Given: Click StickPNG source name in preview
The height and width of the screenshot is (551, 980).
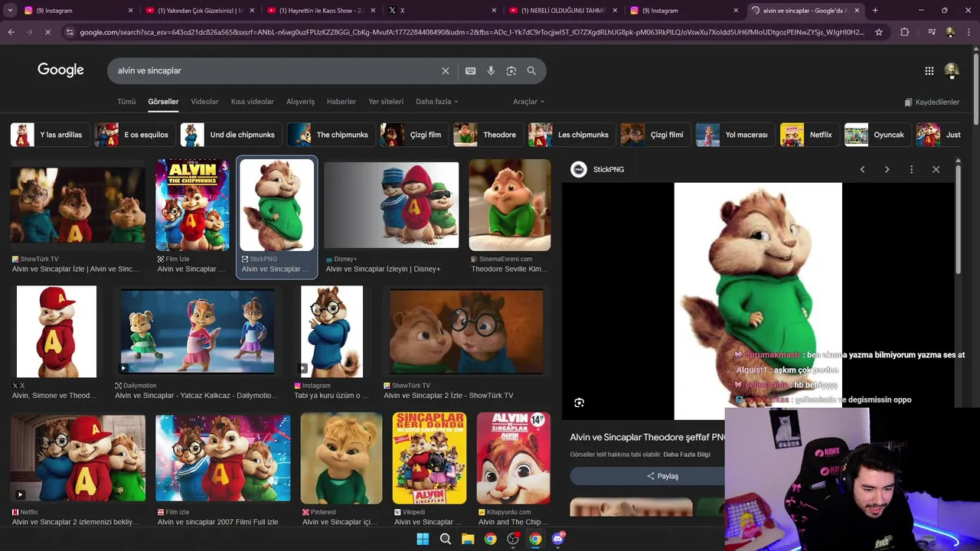Looking at the screenshot, I should [609, 169].
